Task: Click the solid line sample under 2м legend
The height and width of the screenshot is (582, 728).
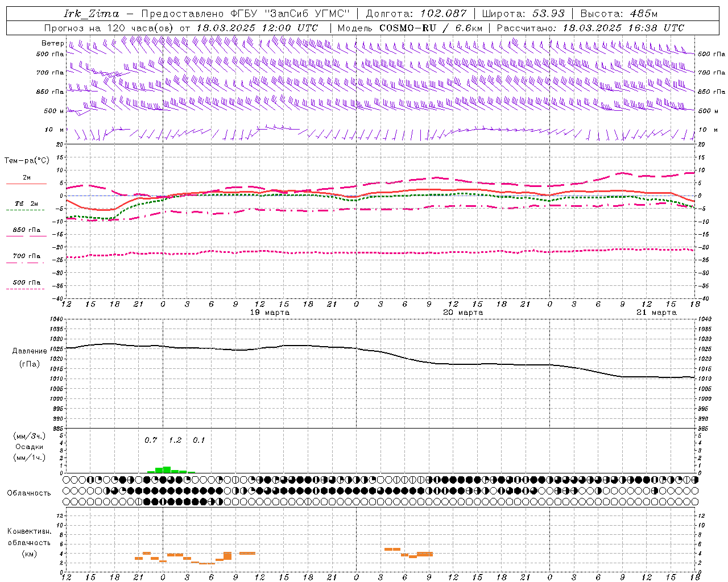Action: pyautogui.click(x=26, y=184)
